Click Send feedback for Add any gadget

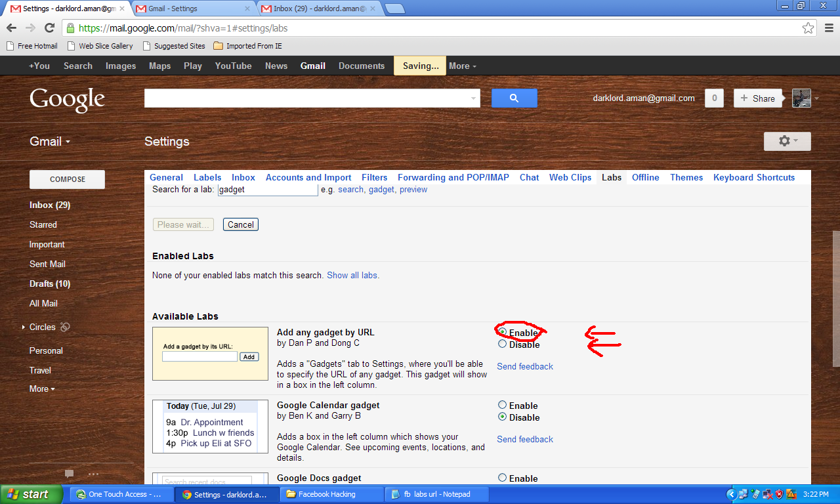click(x=525, y=366)
